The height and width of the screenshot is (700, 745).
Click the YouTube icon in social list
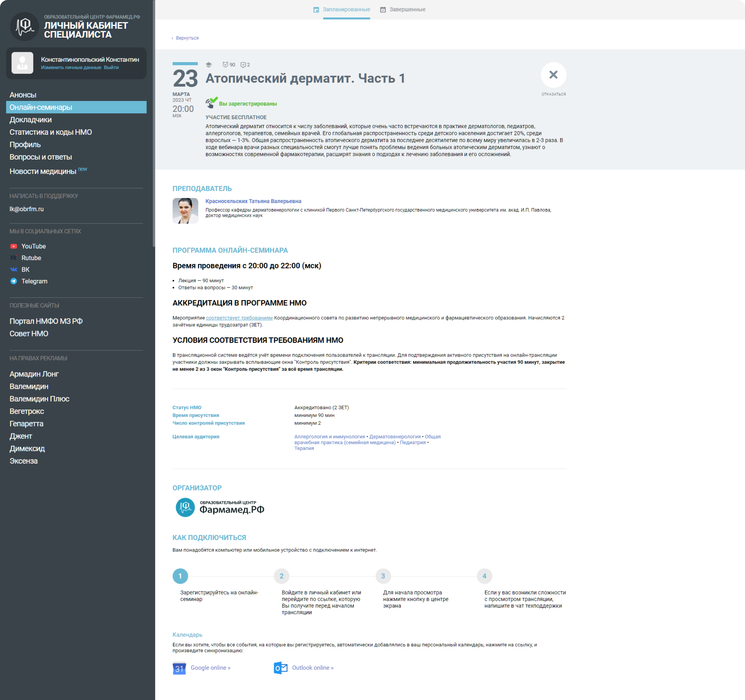[13, 246]
